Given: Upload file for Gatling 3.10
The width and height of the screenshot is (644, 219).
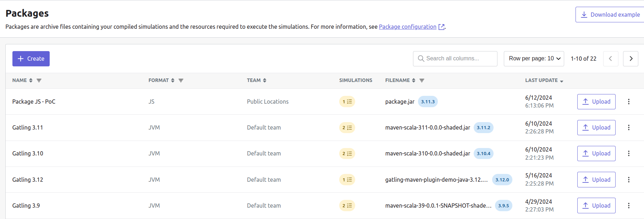Looking at the screenshot, I should (596, 153).
